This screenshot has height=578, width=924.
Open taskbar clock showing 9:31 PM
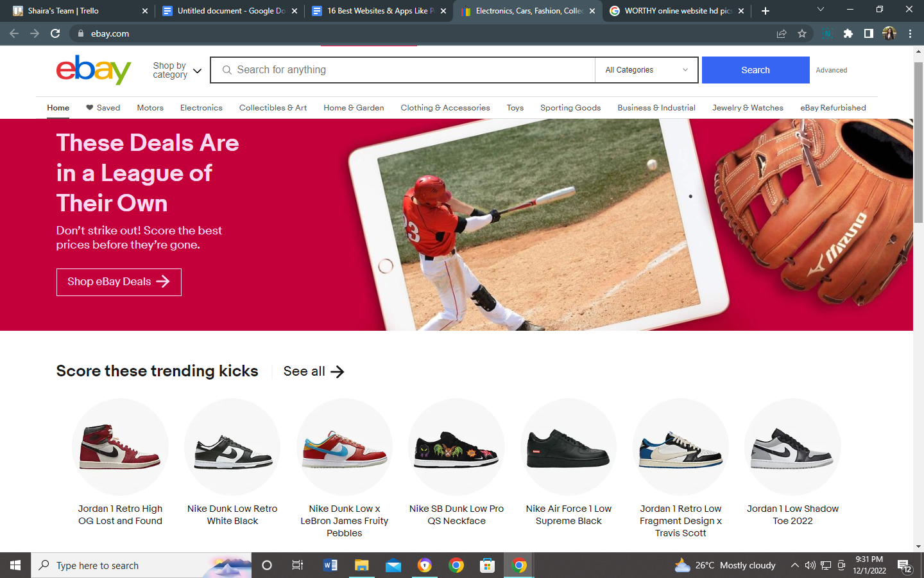pos(869,565)
